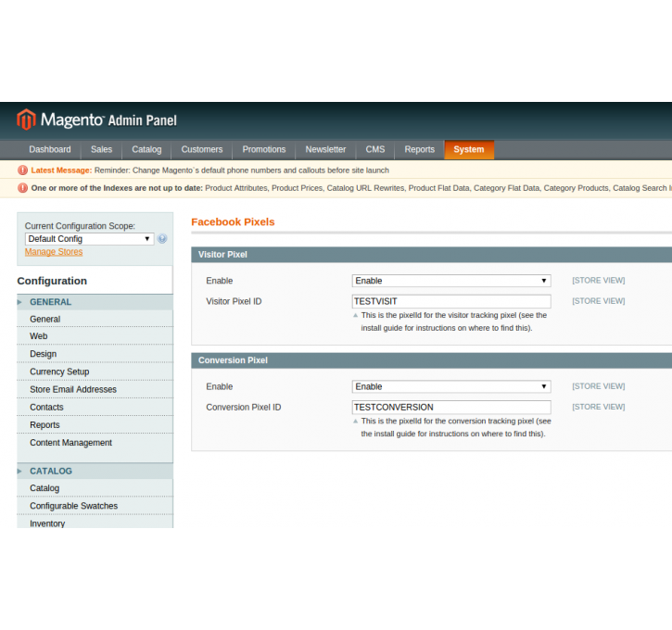Click the hint arrow under Conversion Pixel ID
Image resolution: width=672 pixels, height=630 pixels.
(x=355, y=421)
